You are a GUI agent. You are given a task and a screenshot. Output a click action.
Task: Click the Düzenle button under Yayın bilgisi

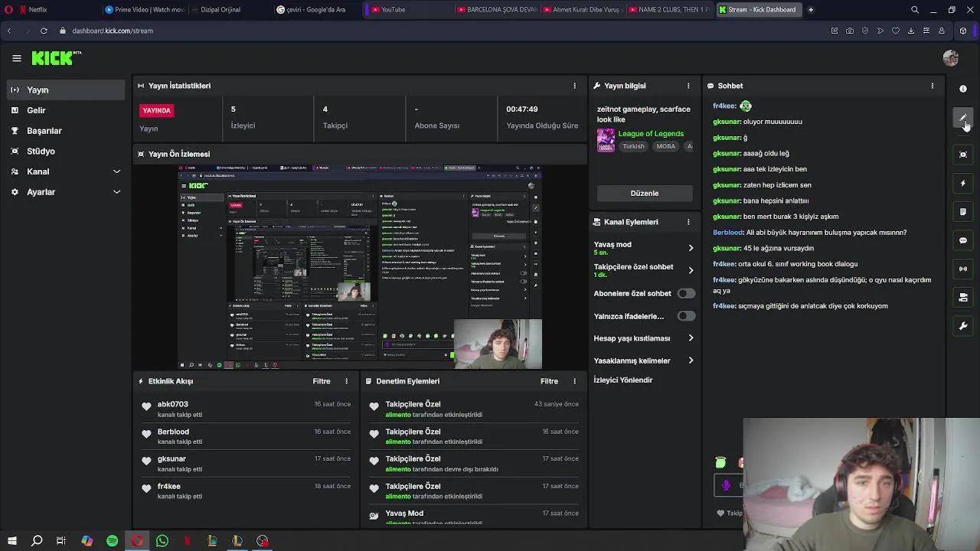[x=644, y=193]
